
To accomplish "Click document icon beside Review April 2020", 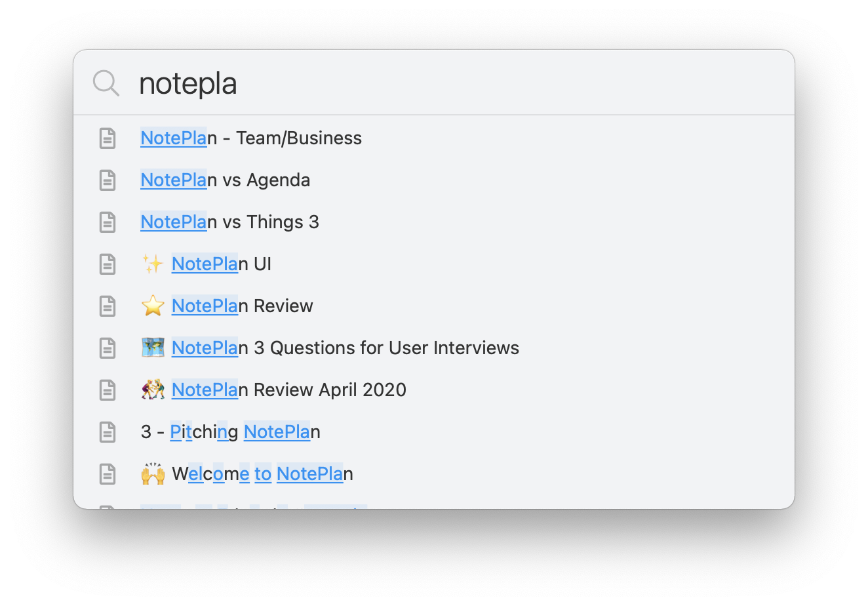I will 108,390.
